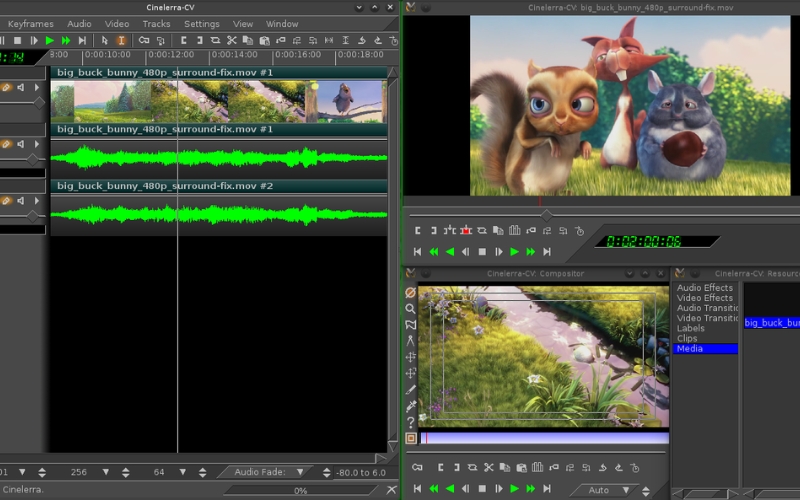Open the Audio menu
The image size is (800, 500).
pos(79,24)
